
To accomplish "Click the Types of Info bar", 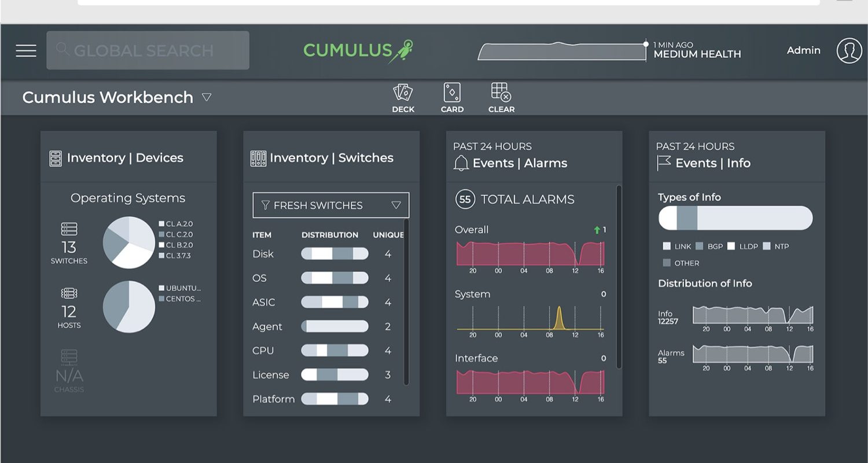I will click(x=735, y=218).
